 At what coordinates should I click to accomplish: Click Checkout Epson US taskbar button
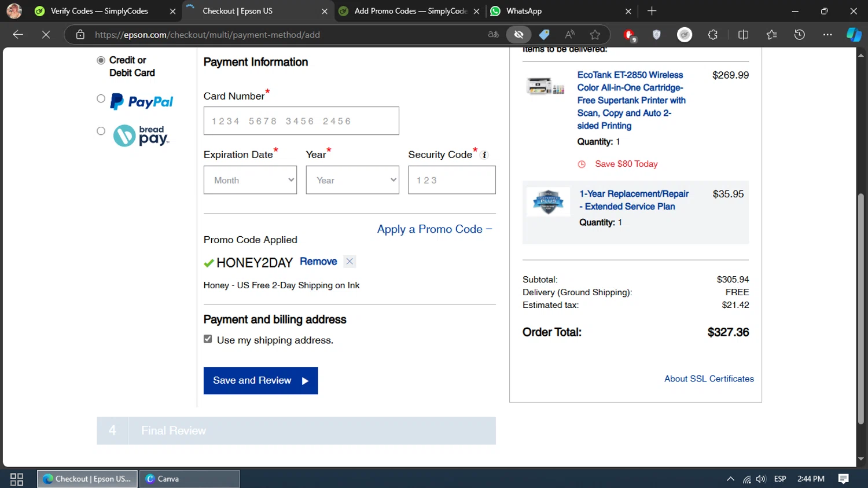[88, 479]
